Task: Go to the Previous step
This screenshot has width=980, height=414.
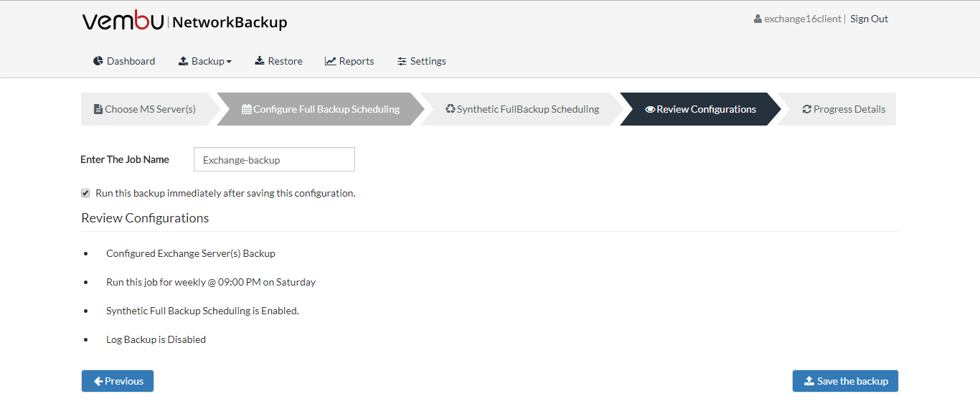Action: (x=118, y=381)
